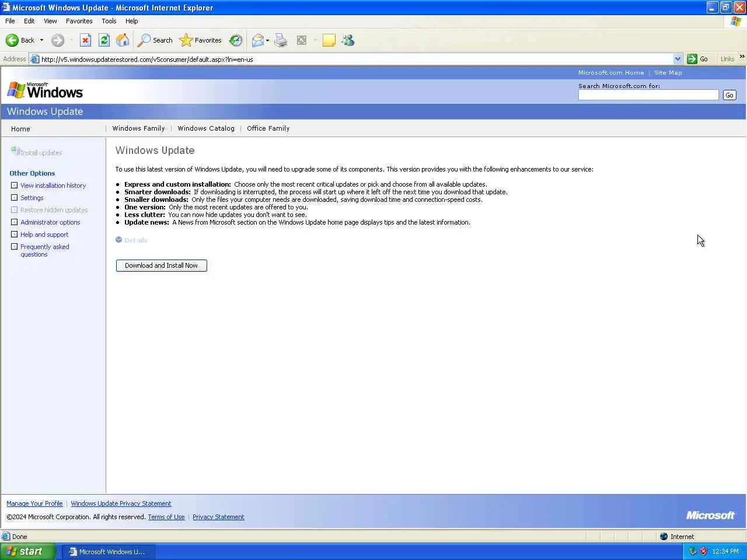
Task: Open Manage Your Profile link
Action: coord(34,503)
